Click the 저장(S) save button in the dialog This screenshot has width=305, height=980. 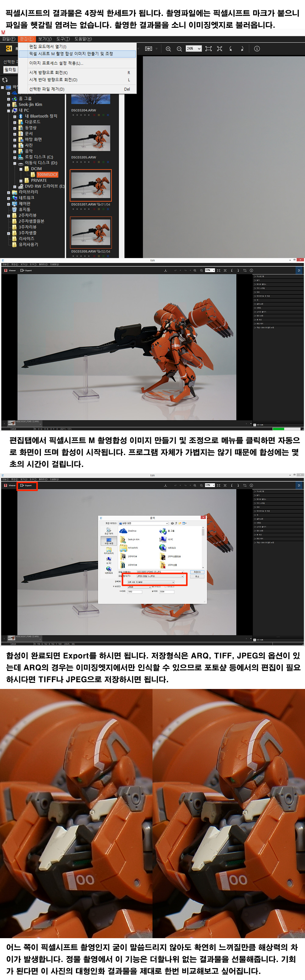click(197, 572)
